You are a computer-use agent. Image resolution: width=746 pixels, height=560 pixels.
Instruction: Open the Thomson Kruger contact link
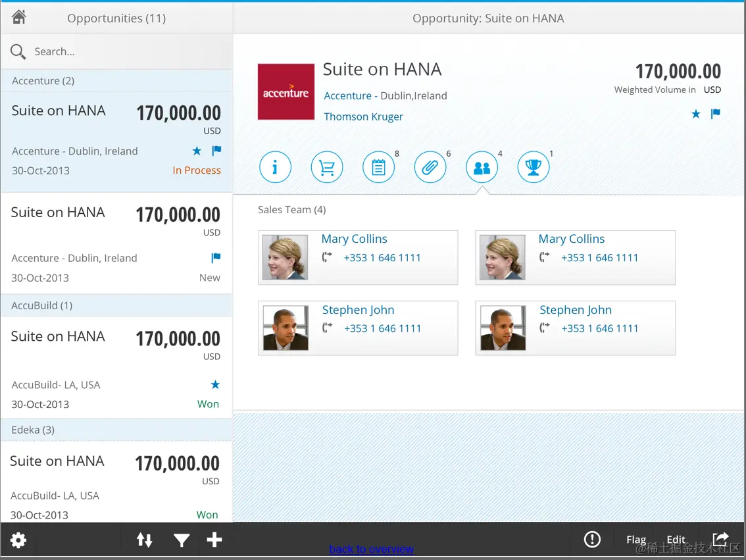click(364, 116)
